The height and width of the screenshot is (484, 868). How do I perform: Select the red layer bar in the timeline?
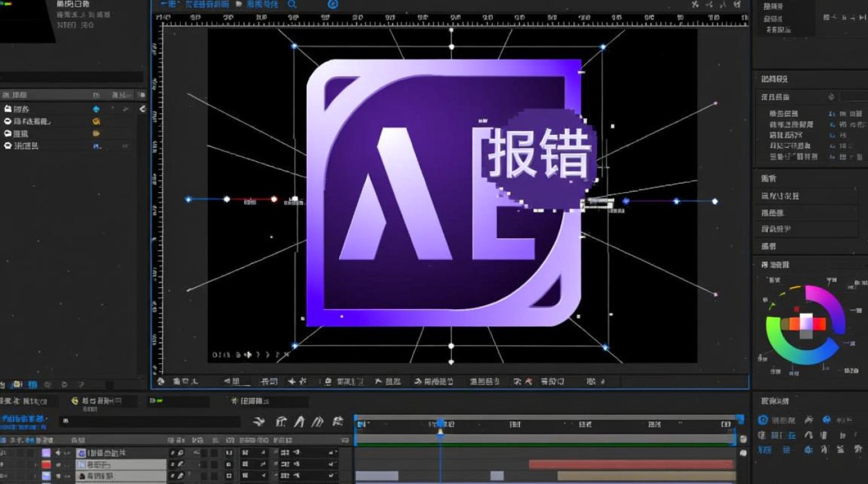pyautogui.click(x=632, y=464)
